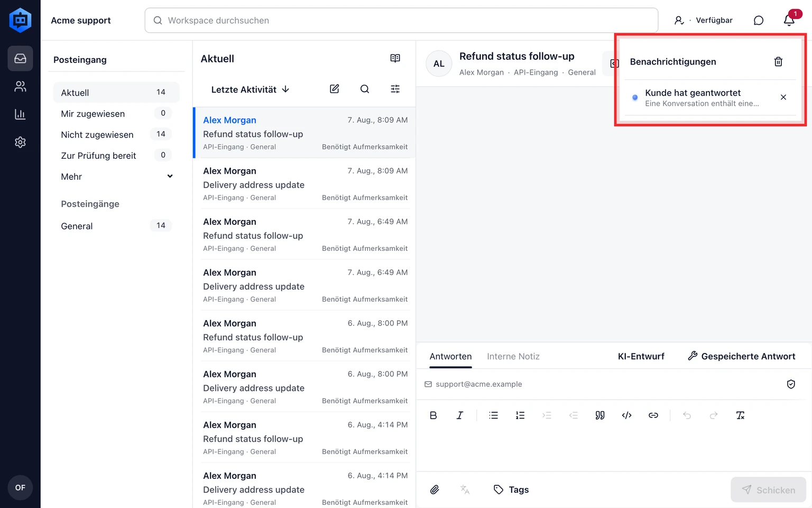812x508 pixels.
Task: Switch to the Interne Notiz tab
Action: click(513, 357)
